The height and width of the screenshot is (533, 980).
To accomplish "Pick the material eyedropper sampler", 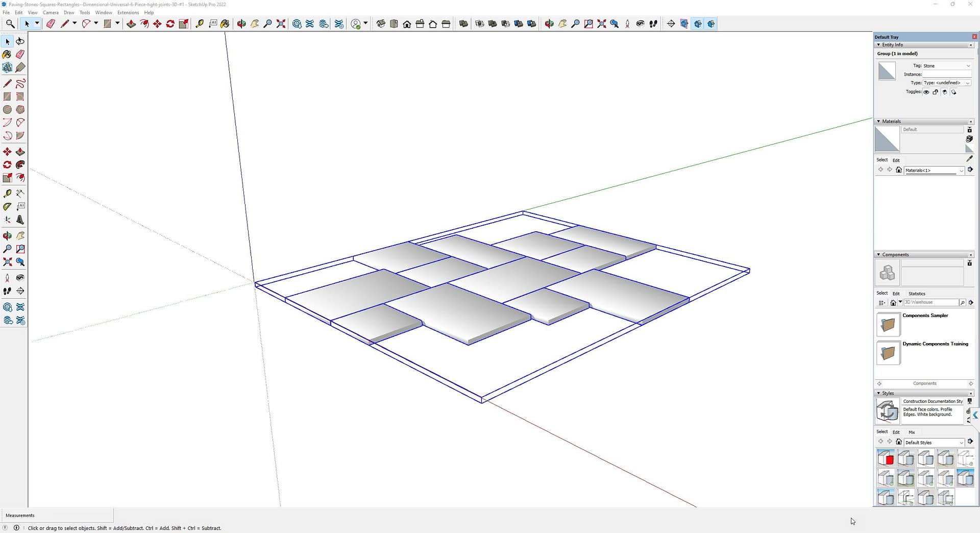I will pos(969,159).
